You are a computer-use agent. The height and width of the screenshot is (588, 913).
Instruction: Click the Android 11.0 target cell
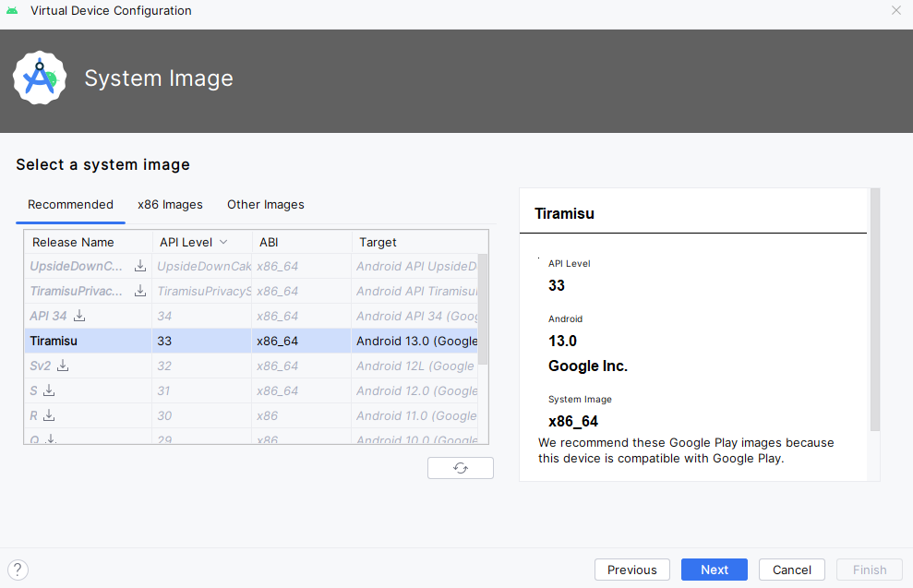[x=415, y=415]
